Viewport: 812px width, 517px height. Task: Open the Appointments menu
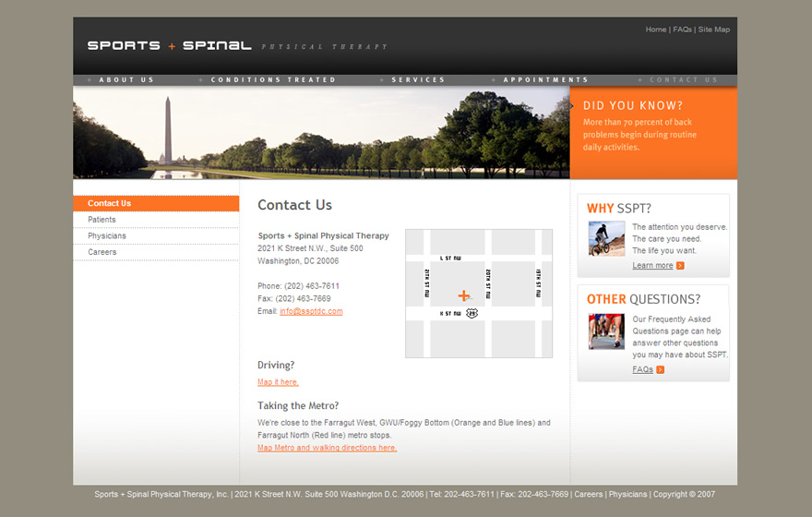click(x=546, y=79)
